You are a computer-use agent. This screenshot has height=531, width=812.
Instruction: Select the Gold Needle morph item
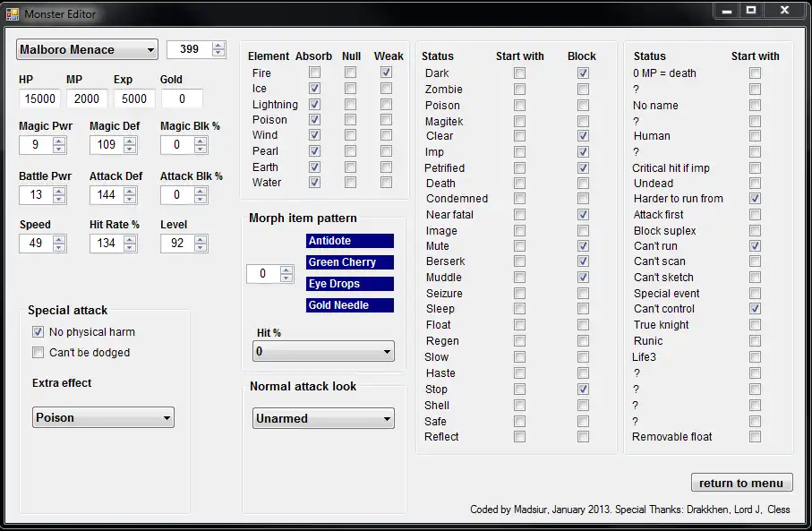pos(349,305)
